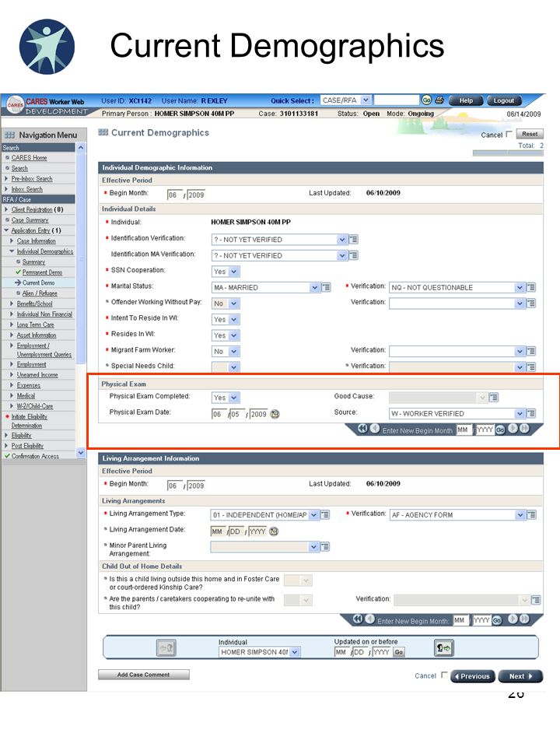Click first-record arrow in Living Arrangement navigation bar

pyautogui.click(x=358, y=619)
